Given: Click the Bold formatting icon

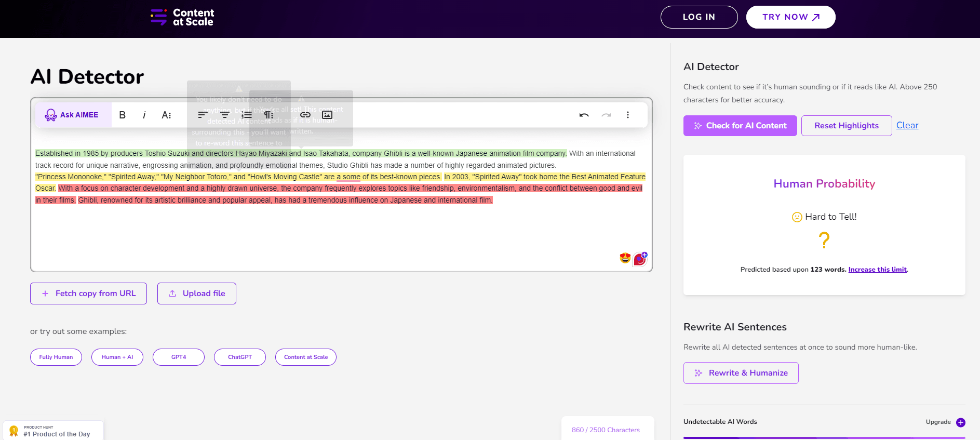Looking at the screenshot, I should point(122,115).
